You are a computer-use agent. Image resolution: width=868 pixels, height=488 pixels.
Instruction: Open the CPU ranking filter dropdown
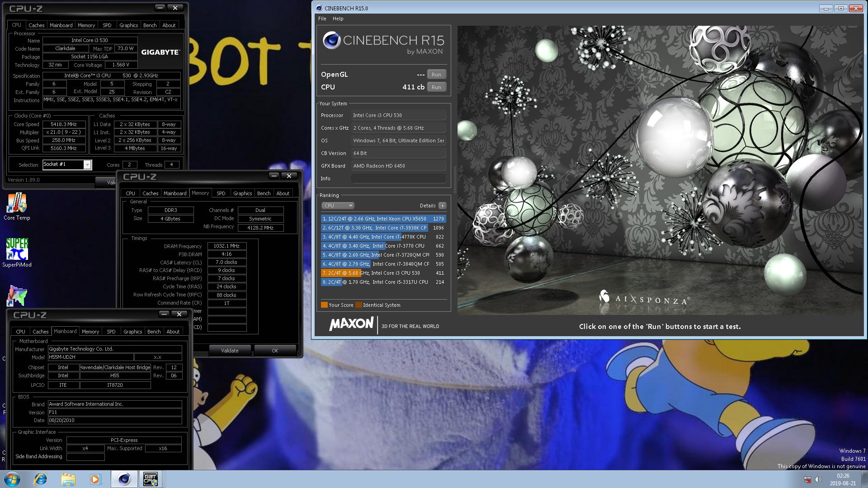(338, 206)
